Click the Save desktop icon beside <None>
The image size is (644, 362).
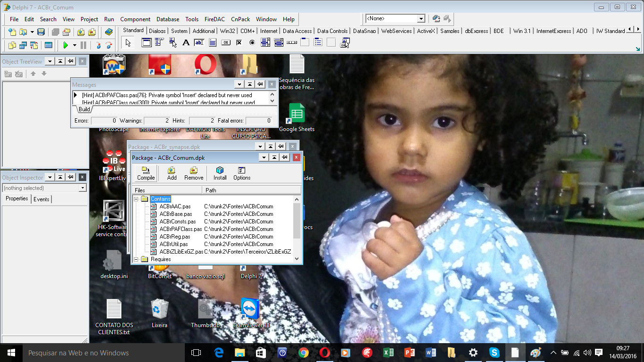436,19
